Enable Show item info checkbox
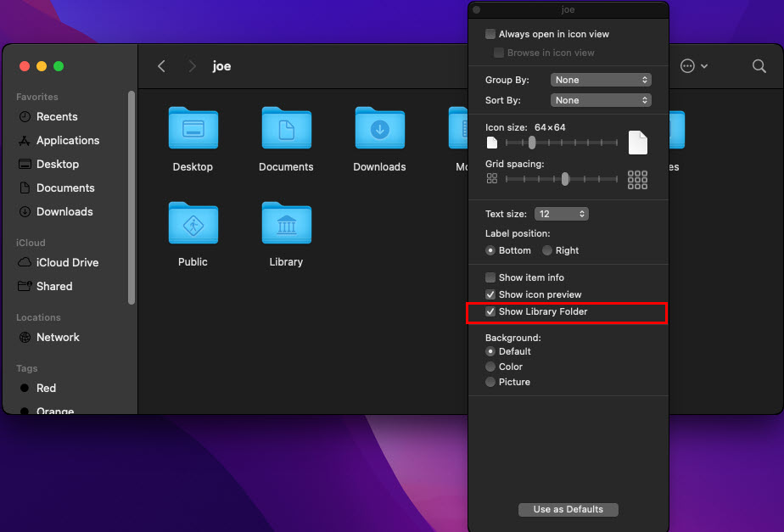Viewport: 784px width, 532px height. coord(490,277)
